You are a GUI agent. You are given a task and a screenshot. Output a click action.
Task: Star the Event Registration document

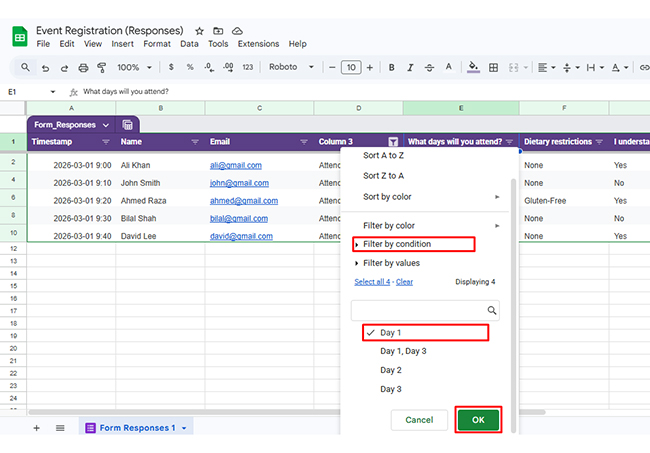199,31
